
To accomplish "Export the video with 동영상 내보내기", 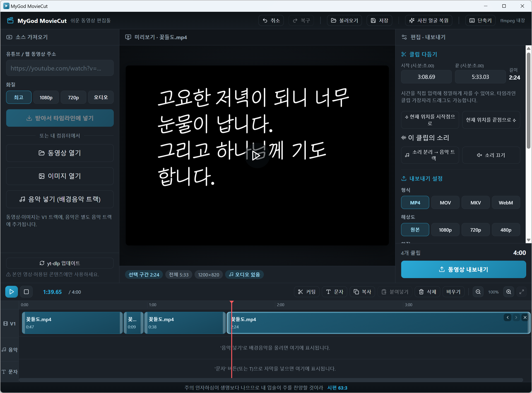I will pyautogui.click(x=463, y=269).
